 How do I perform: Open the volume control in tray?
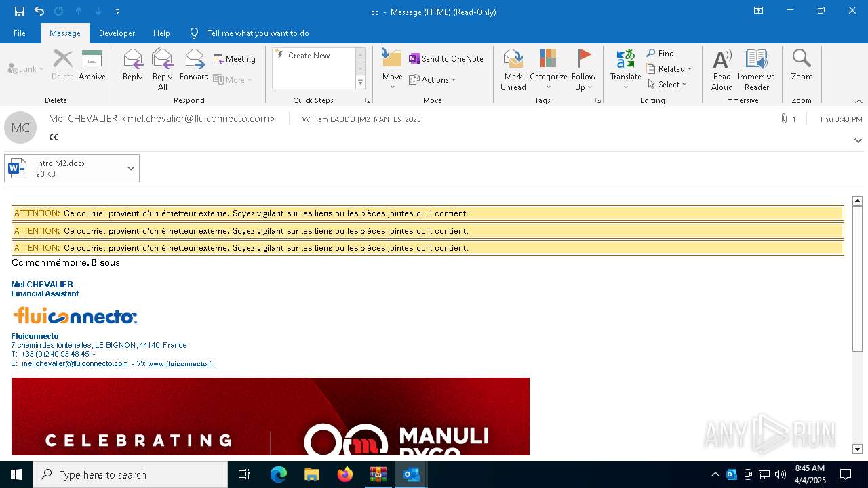(781, 474)
